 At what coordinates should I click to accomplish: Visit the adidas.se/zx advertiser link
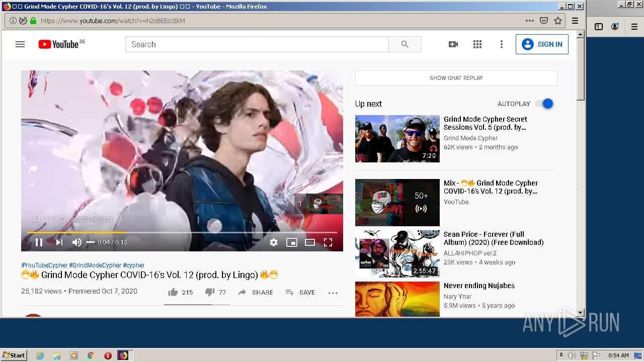coord(91,219)
